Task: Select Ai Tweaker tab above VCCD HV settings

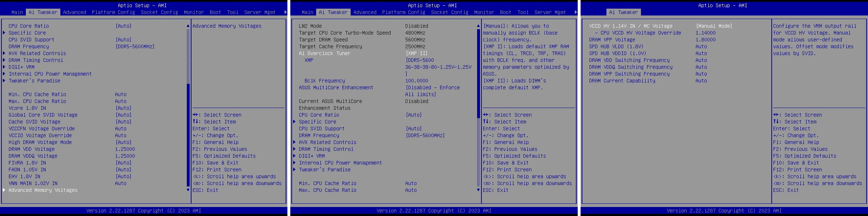Action: (x=624, y=12)
